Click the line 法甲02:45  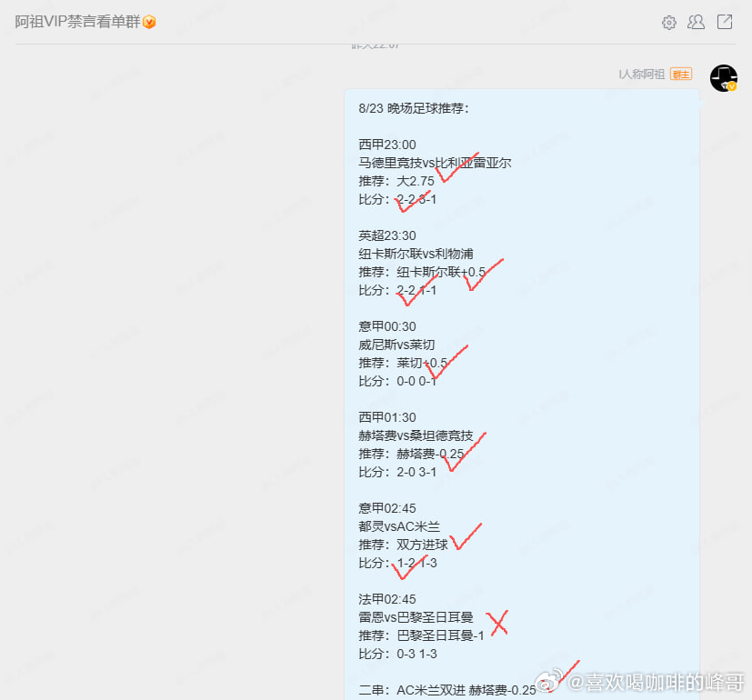click(x=387, y=599)
